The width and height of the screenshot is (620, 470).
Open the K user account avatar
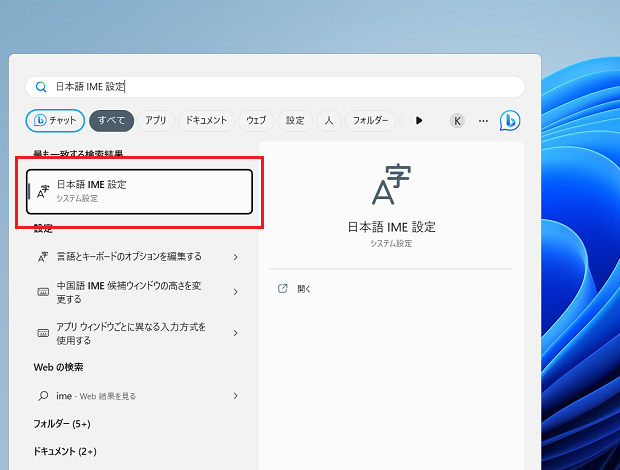[457, 121]
